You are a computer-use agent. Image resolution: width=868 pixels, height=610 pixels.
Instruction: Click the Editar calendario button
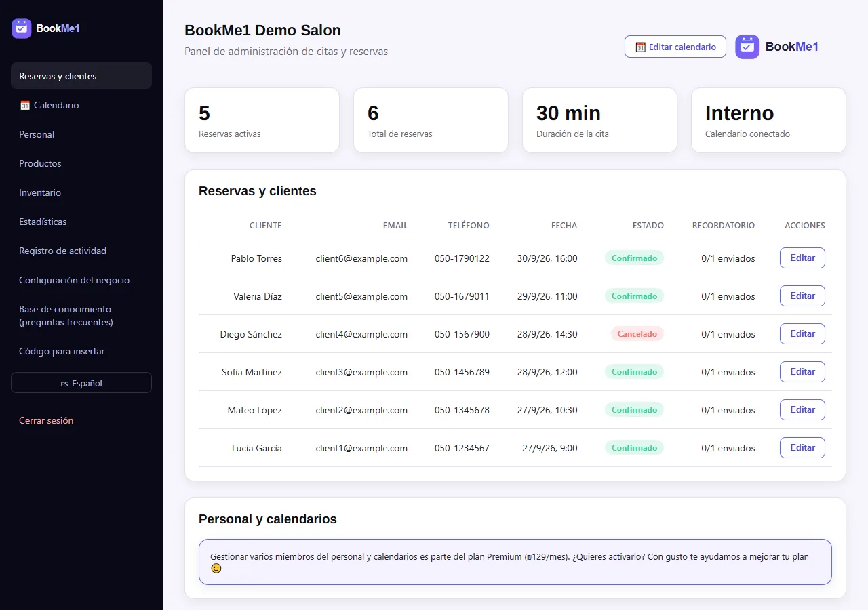coord(675,47)
